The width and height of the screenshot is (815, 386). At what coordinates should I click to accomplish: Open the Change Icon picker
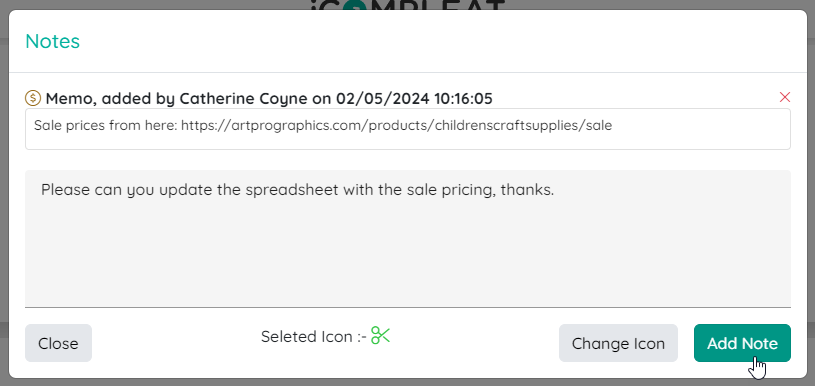(618, 343)
